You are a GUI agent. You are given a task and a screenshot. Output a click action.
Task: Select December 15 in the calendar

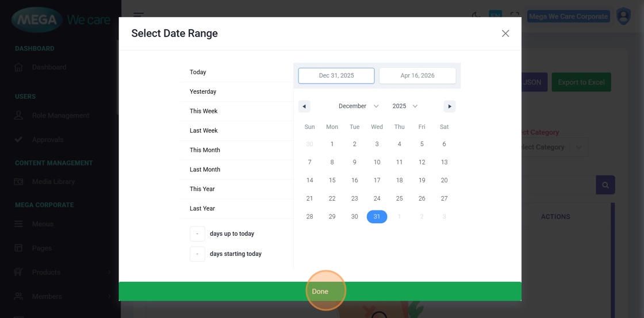(x=332, y=181)
